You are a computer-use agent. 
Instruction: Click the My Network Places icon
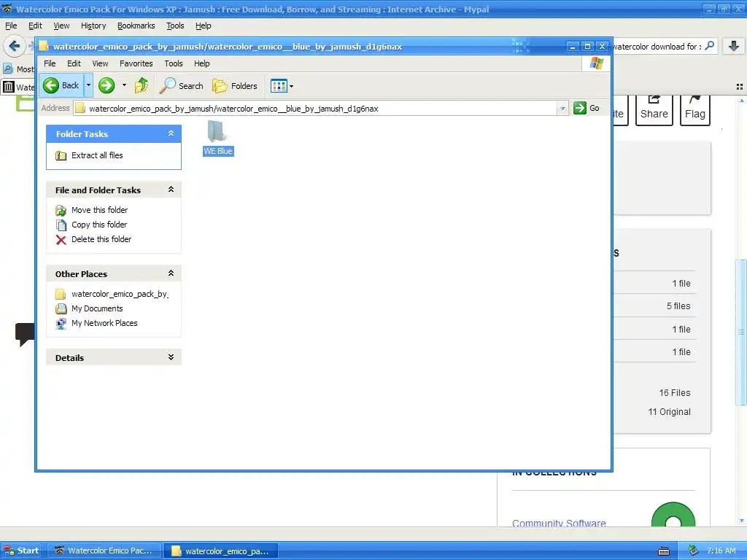(x=61, y=323)
